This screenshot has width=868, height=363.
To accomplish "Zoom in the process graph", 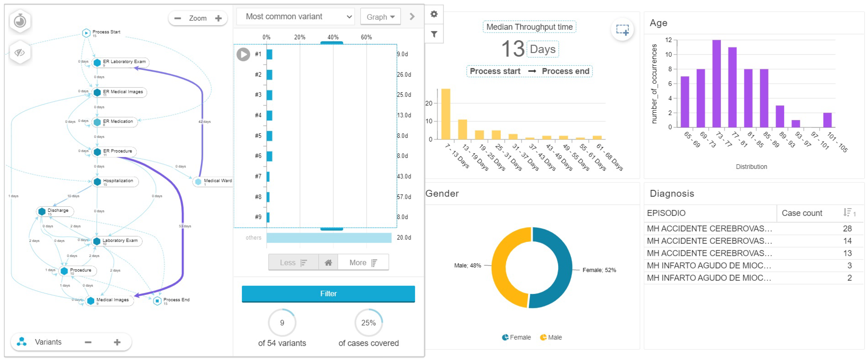I will coord(218,18).
